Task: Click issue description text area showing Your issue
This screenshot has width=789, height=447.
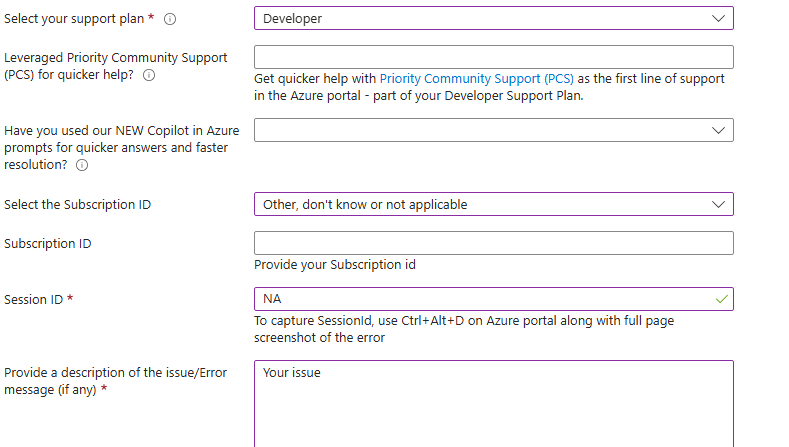Action: point(494,404)
